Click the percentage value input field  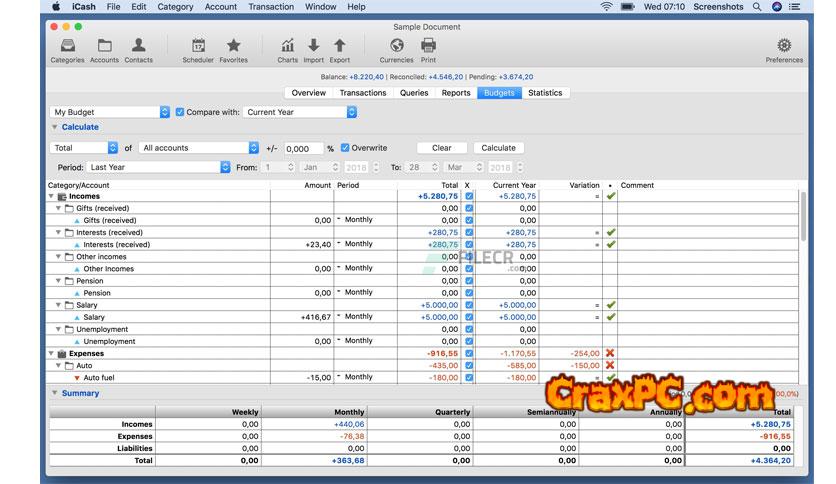coord(303,148)
